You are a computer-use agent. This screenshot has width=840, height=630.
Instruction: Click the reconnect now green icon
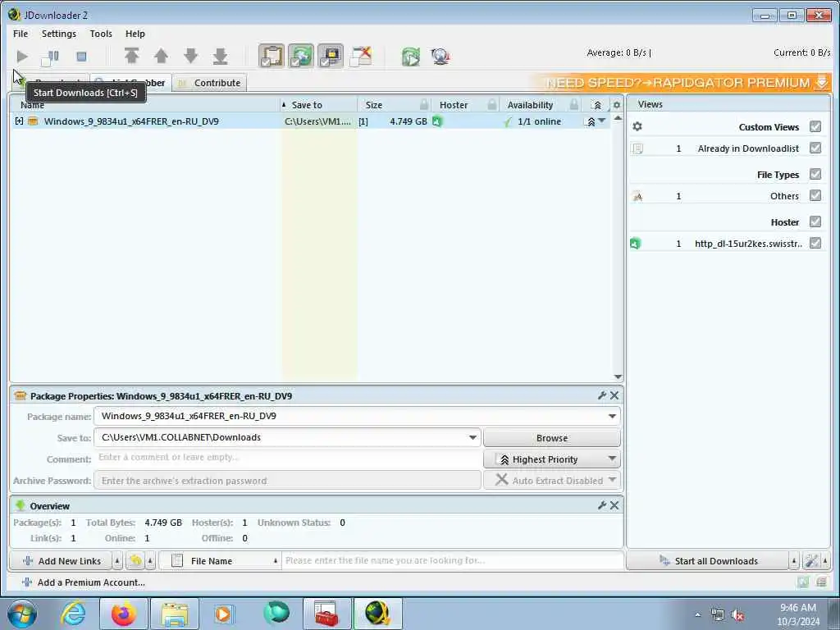pos(411,57)
